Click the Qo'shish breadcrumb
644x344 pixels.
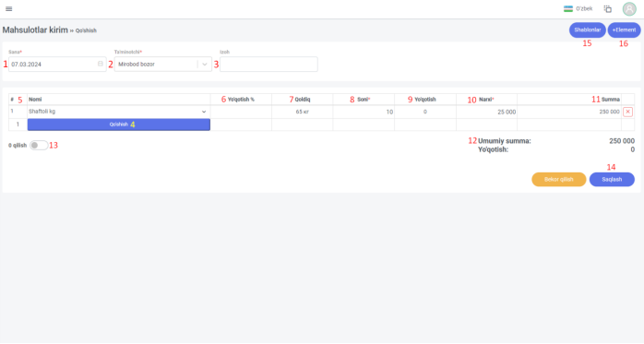coord(86,30)
